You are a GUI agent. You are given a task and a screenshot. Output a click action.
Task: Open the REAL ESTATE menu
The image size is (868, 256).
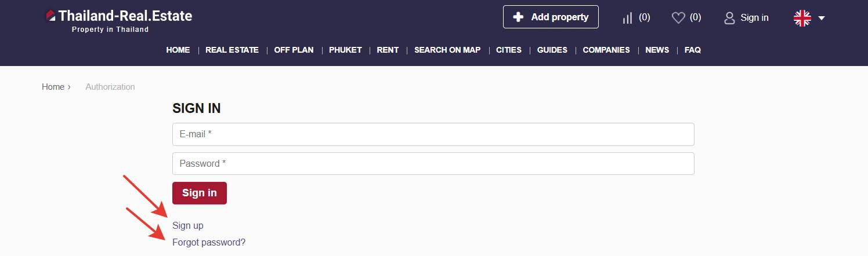point(232,50)
